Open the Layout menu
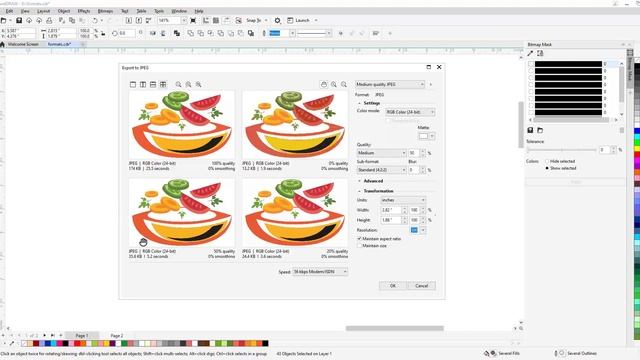Viewport: 640px width, 360px height. (43, 11)
